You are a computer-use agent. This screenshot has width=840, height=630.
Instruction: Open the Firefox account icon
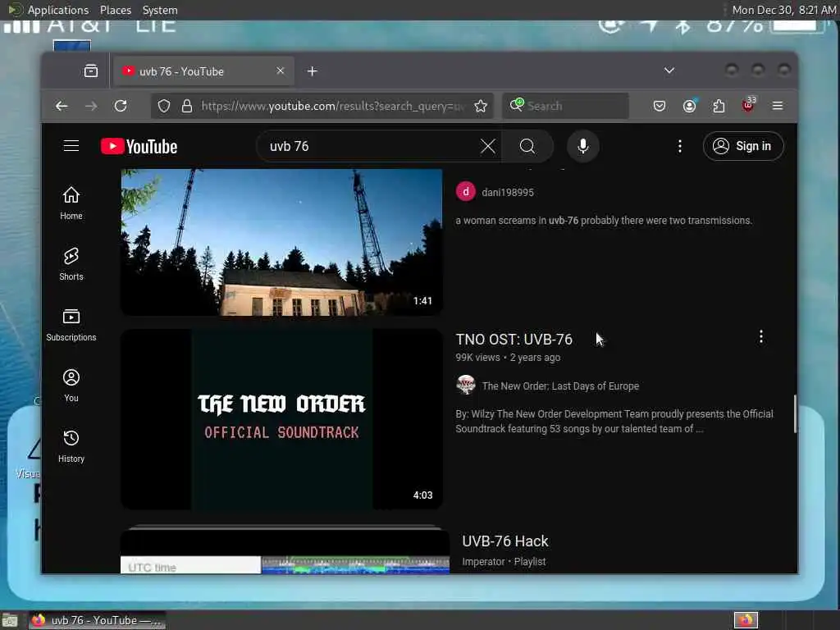[689, 106]
